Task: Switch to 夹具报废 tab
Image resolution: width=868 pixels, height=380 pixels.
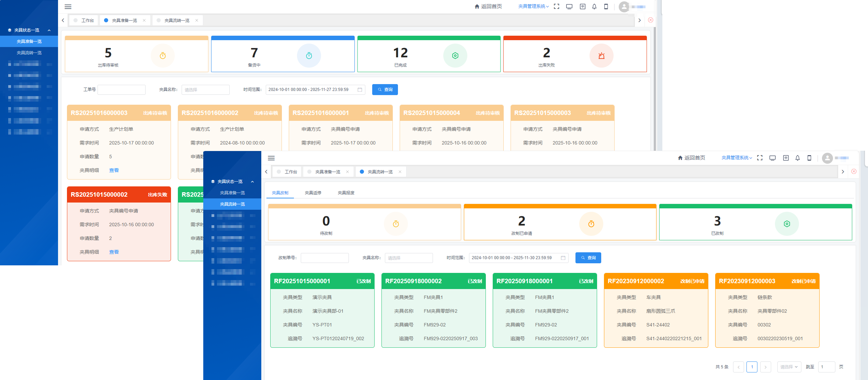Action: [x=346, y=193]
